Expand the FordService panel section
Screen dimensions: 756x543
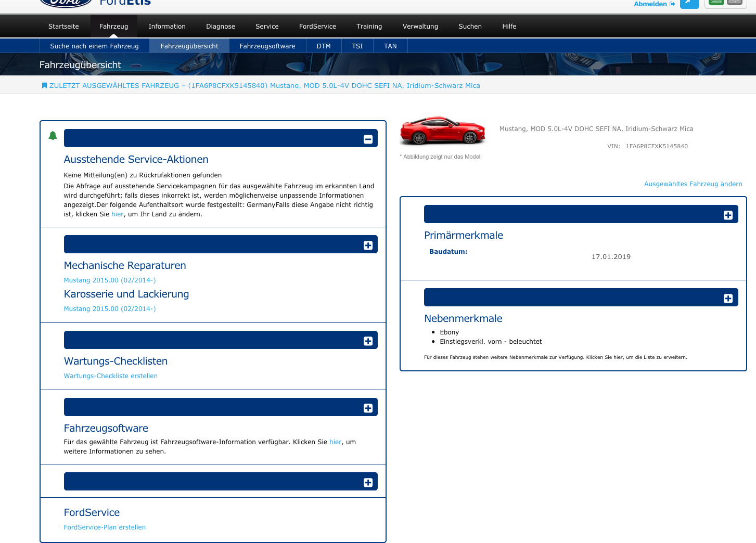368,482
